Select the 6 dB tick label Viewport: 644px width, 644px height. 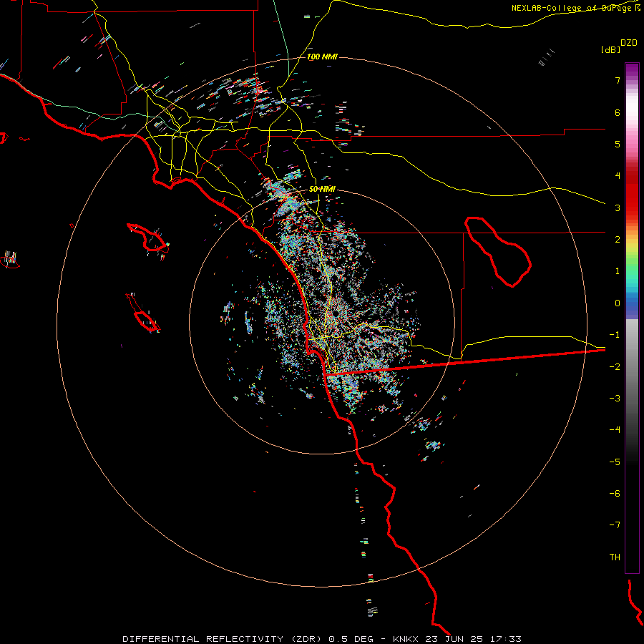pos(618,112)
